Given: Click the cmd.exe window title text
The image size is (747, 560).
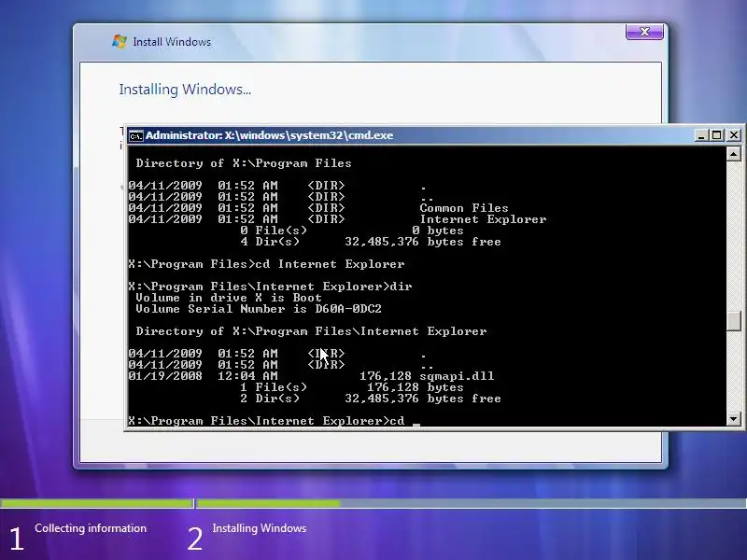Looking at the screenshot, I should (x=269, y=135).
